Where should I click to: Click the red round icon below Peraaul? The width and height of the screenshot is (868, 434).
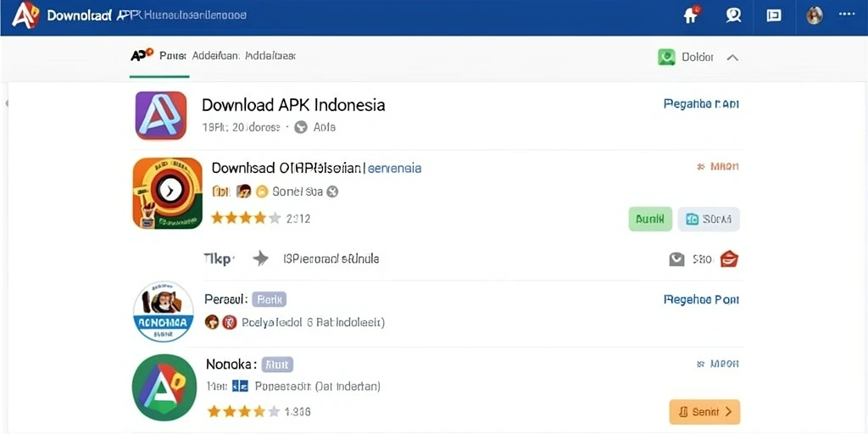229,321
